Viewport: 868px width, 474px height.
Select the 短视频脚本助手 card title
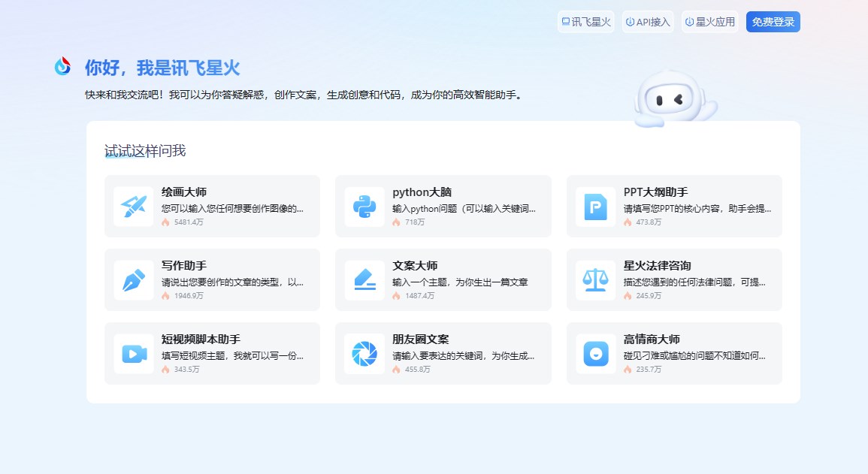pos(201,339)
